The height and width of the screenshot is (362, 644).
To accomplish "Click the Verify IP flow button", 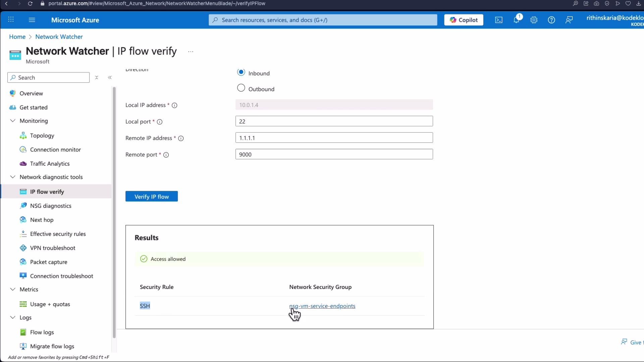I will point(152,196).
